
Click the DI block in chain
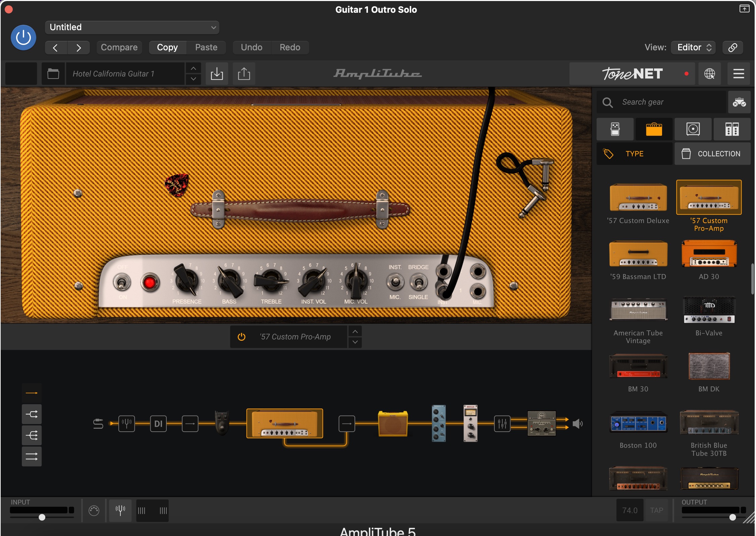coord(158,424)
